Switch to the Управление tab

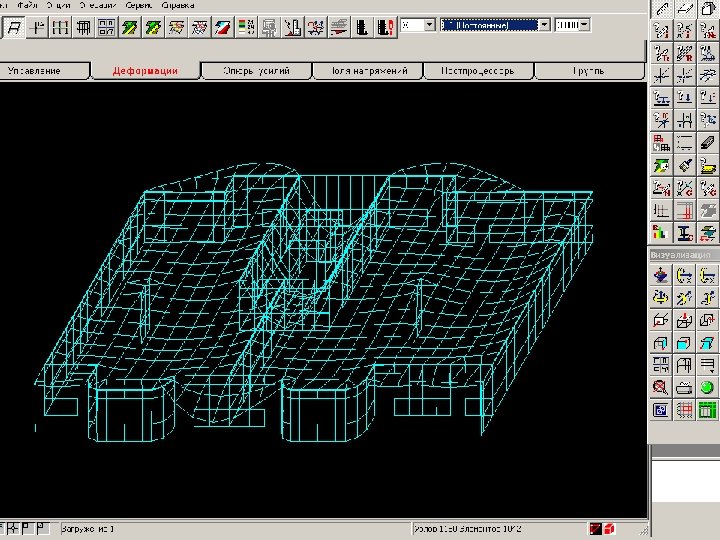point(36,71)
